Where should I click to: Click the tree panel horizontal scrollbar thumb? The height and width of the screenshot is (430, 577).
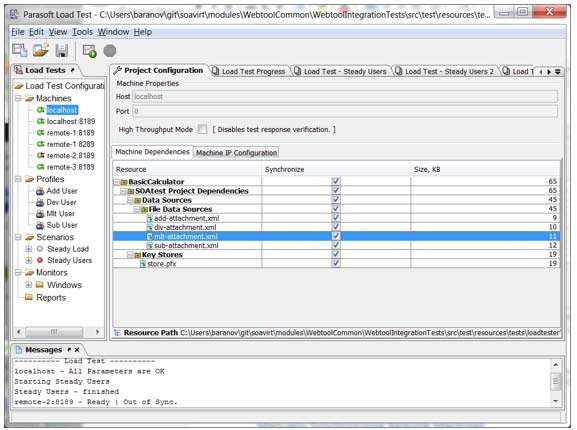pos(54,332)
